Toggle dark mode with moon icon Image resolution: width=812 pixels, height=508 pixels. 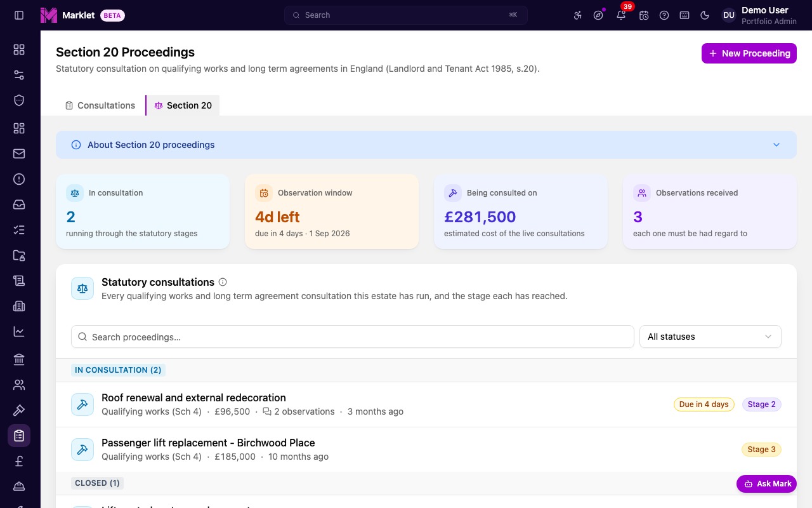(x=705, y=15)
